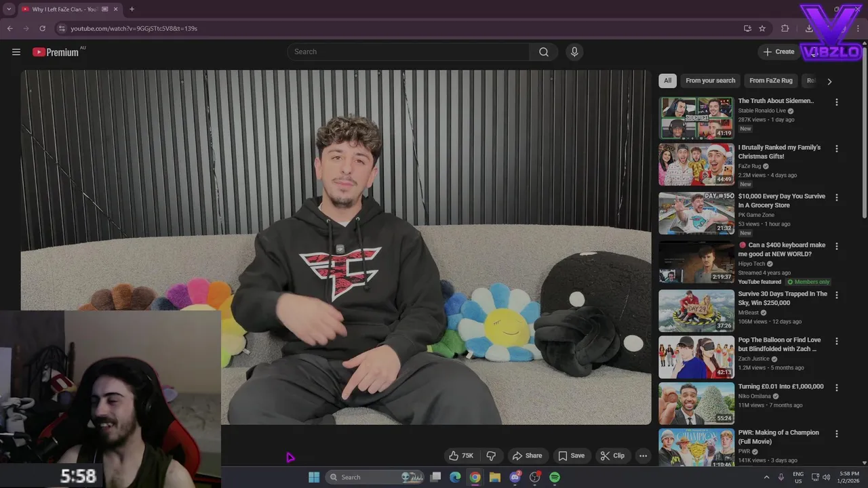
Task: Open options for $10,000 Every Day video
Action: 836,197
